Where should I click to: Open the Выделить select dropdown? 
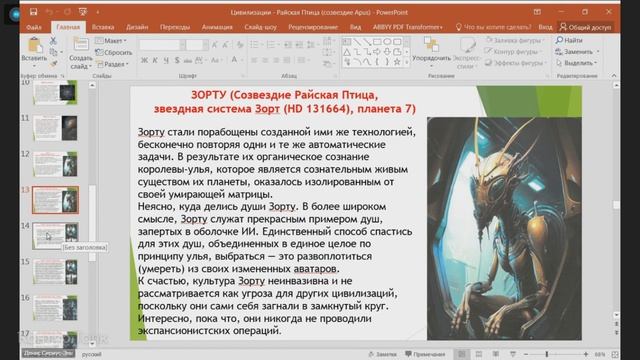click(576, 63)
